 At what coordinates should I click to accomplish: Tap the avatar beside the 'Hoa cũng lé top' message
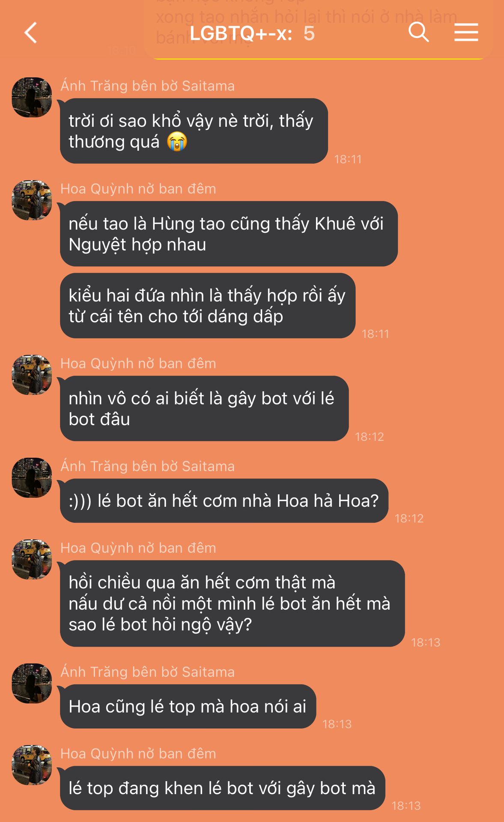tap(32, 683)
